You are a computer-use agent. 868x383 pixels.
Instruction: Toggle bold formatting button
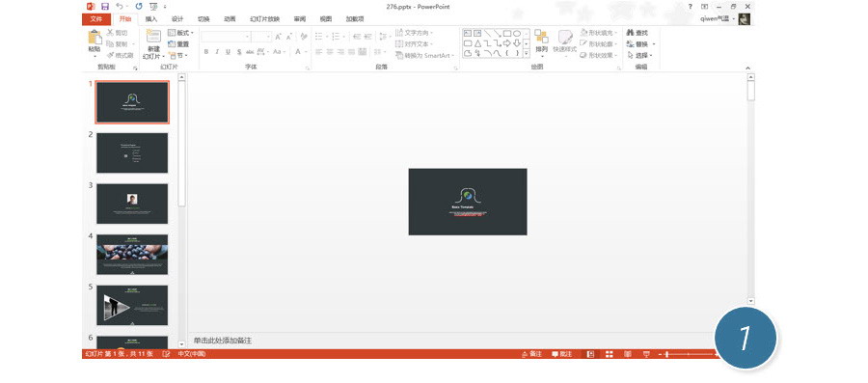coord(206,51)
